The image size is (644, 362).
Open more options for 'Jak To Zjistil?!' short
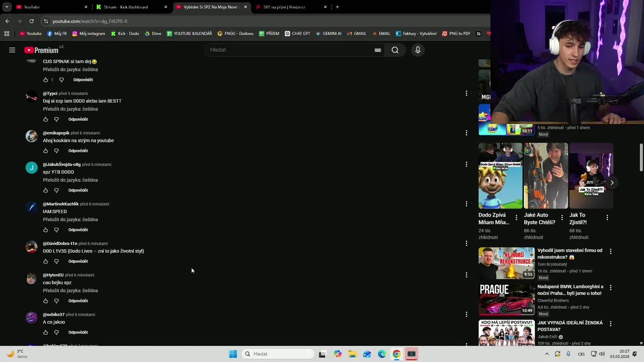click(x=607, y=218)
